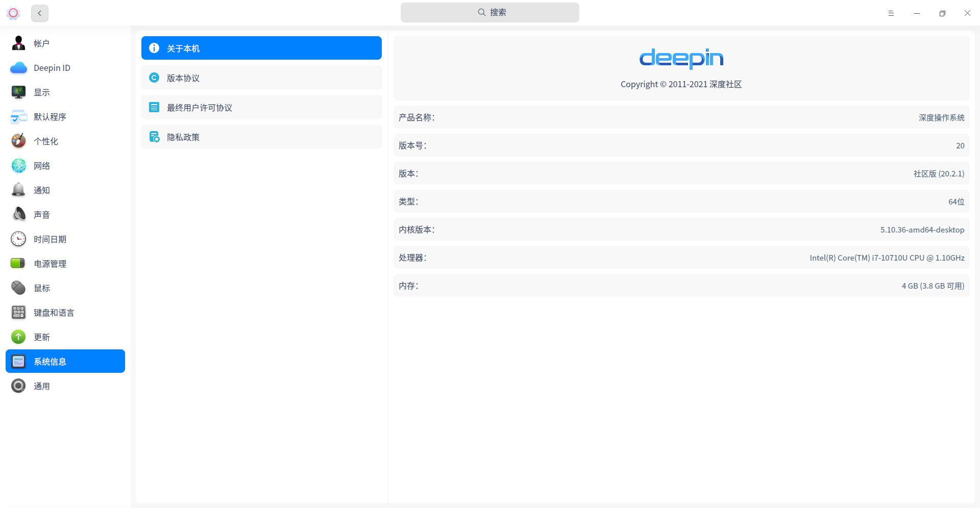Click the 处理器 label
Viewport: 980px width, 508px height.
tap(412, 258)
